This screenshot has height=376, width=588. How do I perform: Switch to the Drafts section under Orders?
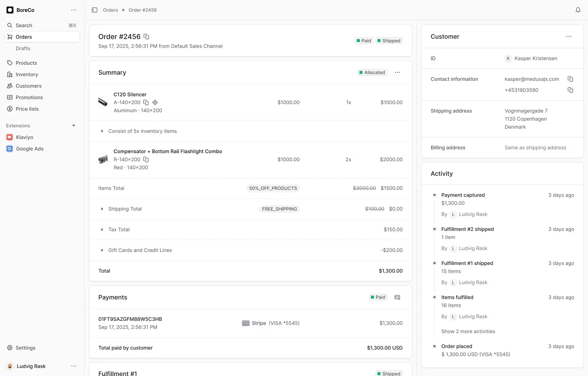[23, 48]
